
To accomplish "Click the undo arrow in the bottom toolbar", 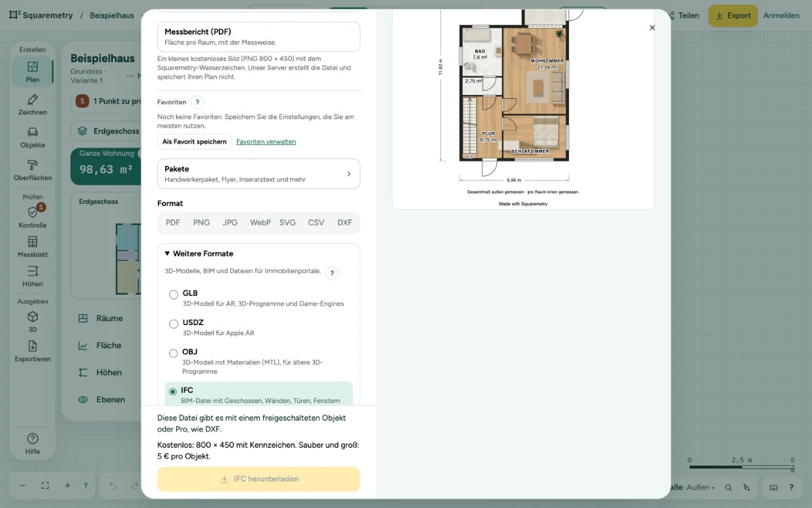I will pyautogui.click(x=113, y=486).
